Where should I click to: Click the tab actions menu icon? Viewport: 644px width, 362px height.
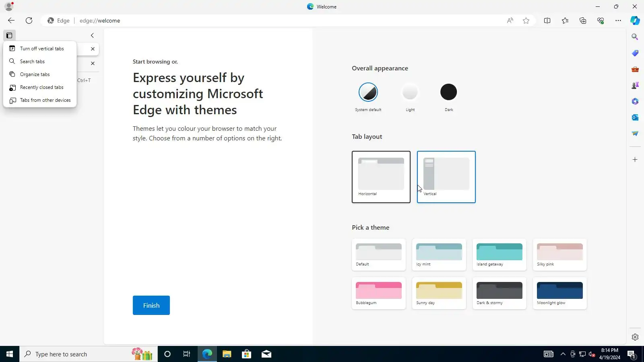click(x=9, y=35)
